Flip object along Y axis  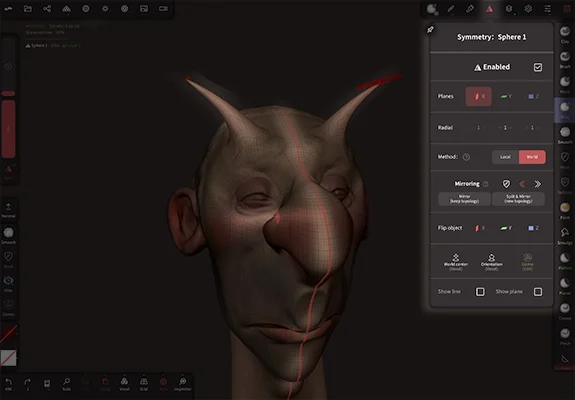506,228
